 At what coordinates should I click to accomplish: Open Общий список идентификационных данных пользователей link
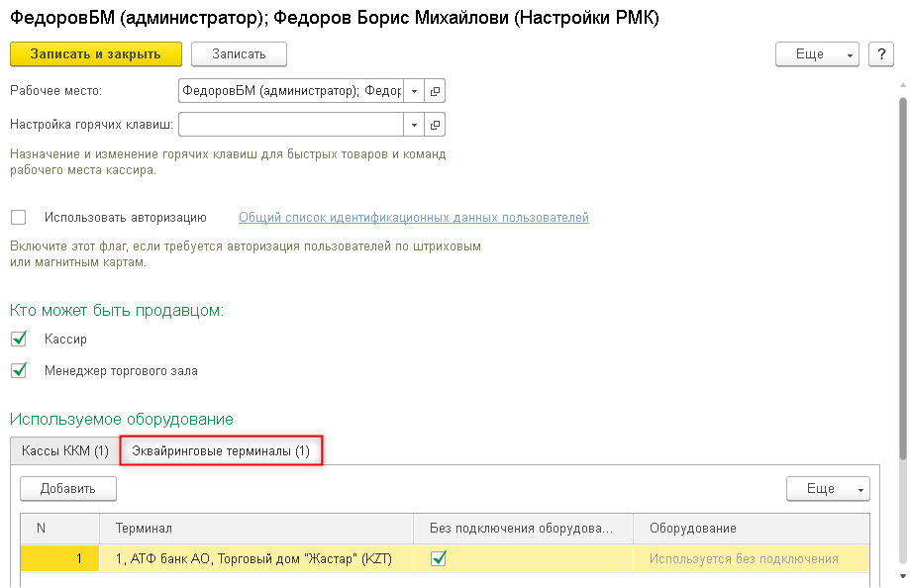413,218
